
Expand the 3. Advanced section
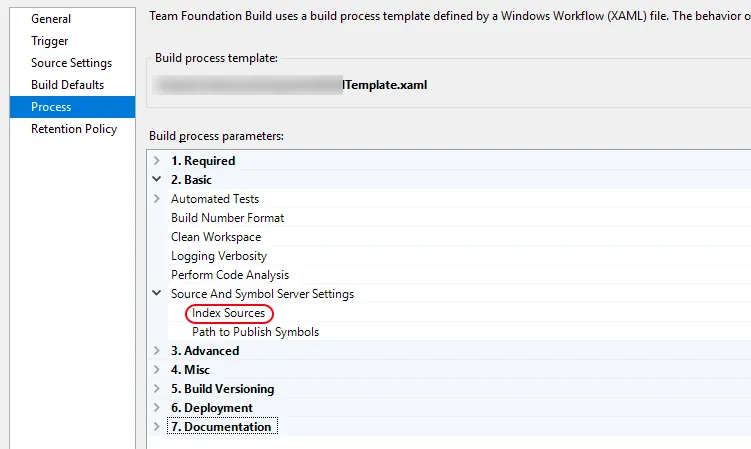(157, 351)
